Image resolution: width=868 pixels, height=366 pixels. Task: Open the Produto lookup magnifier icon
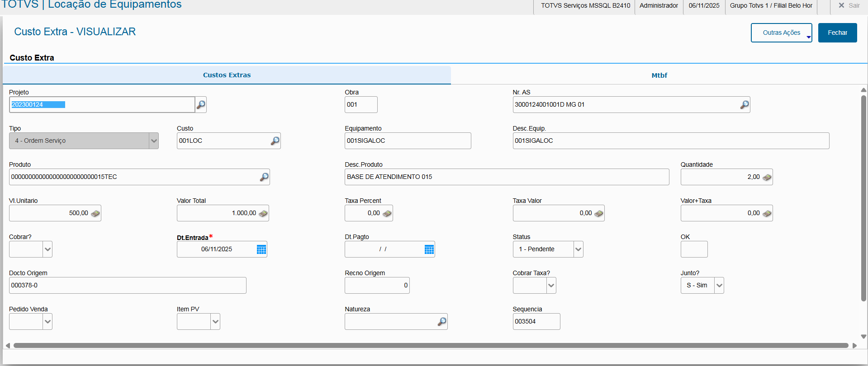pos(264,177)
